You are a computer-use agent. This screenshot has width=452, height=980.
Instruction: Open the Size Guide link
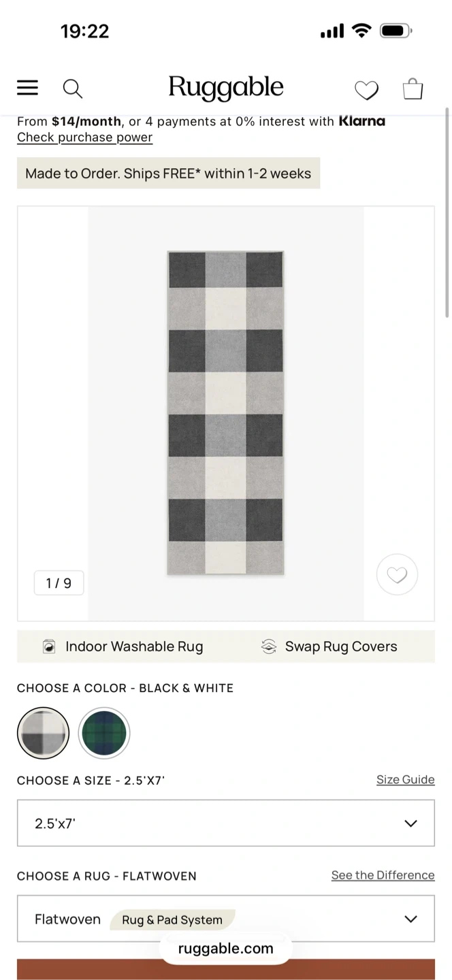pyautogui.click(x=405, y=780)
